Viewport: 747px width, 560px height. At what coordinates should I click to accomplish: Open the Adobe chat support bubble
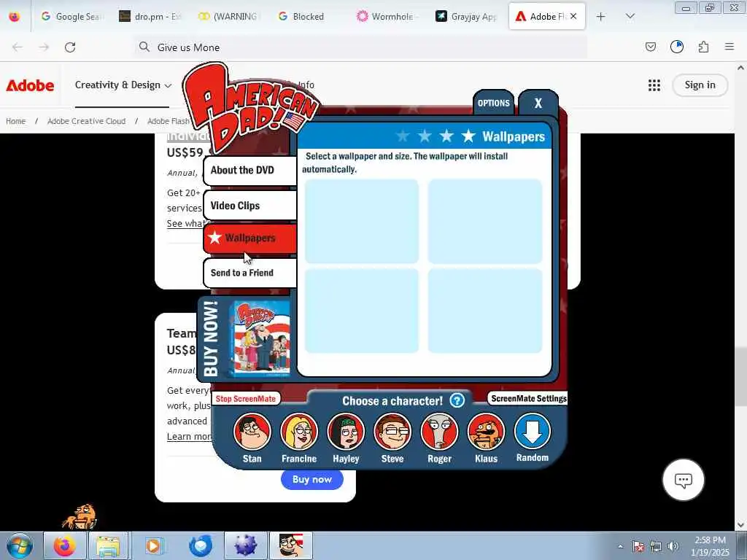tap(683, 480)
